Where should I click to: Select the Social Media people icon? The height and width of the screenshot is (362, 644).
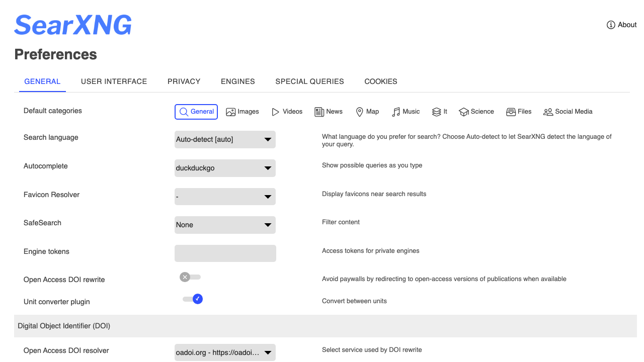[x=548, y=112]
